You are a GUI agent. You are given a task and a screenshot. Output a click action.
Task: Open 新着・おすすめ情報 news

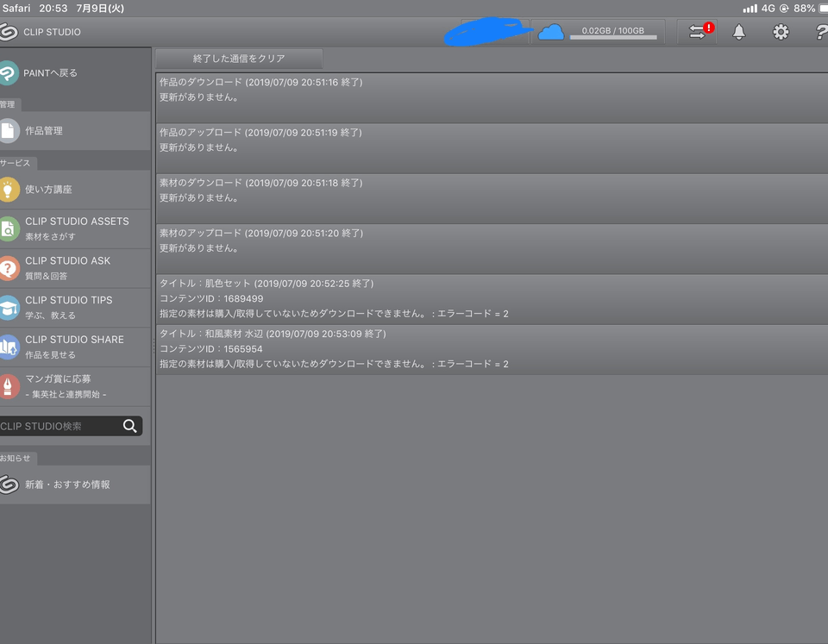pyautogui.click(x=67, y=485)
